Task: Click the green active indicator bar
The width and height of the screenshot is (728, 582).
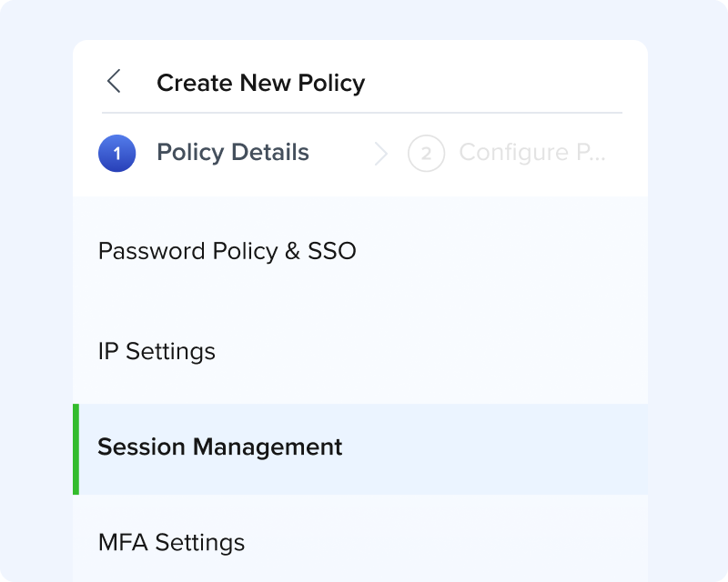Action: click(x=76, y=449)
